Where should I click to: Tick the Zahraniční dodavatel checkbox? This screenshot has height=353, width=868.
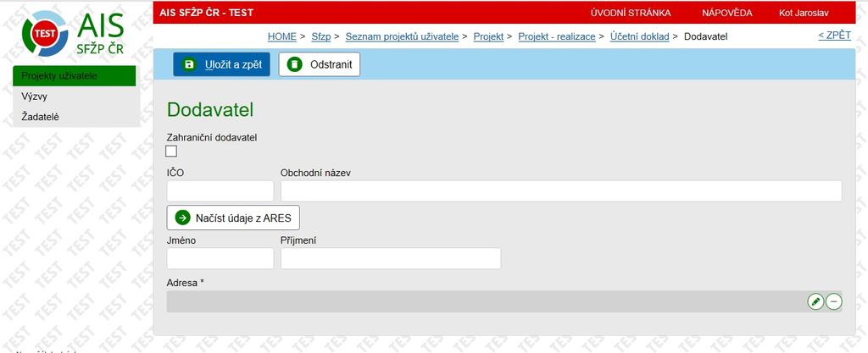tap(171, 152)
